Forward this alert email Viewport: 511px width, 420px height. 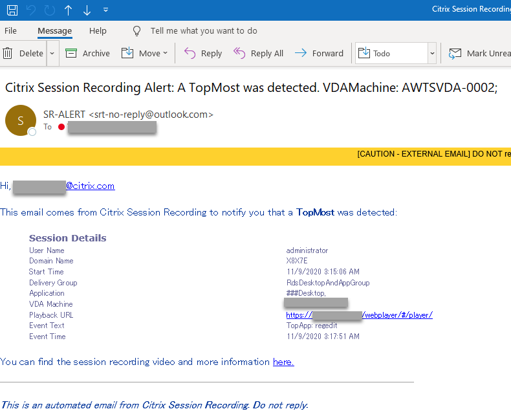pyautogui.click(x=319, y=54)
